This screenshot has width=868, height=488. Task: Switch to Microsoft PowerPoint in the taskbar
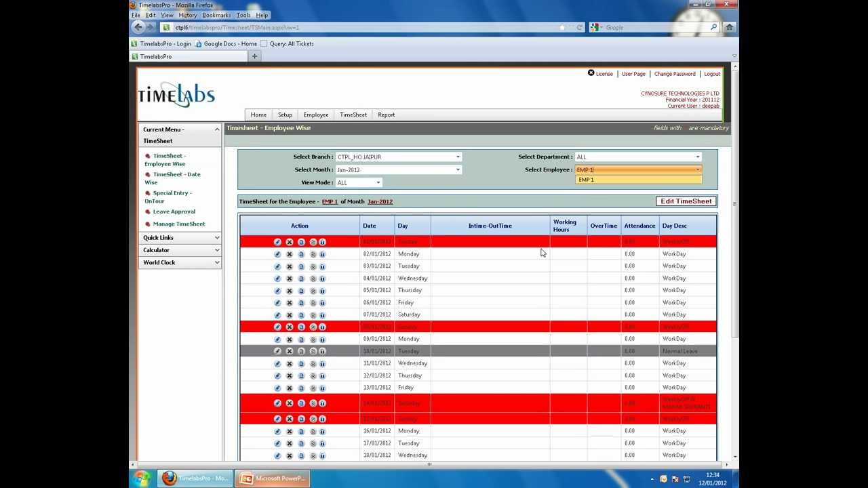tap(273, 479)
